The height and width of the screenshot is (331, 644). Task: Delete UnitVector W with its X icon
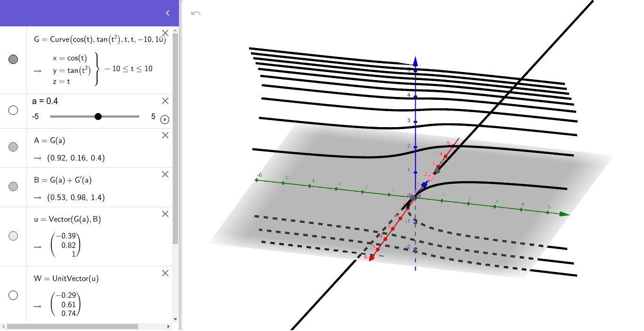(165, 273)
